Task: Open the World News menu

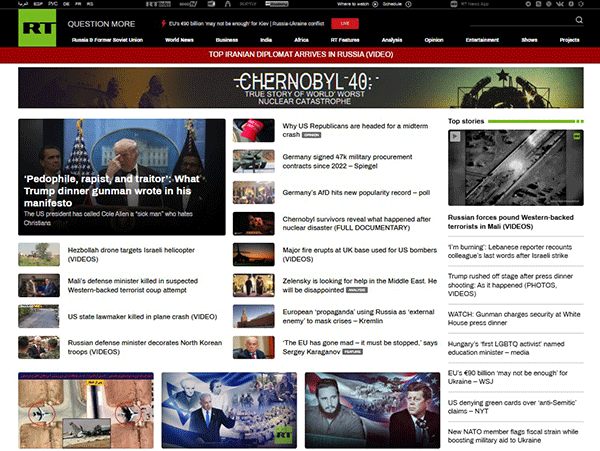Action: point(180,40)
